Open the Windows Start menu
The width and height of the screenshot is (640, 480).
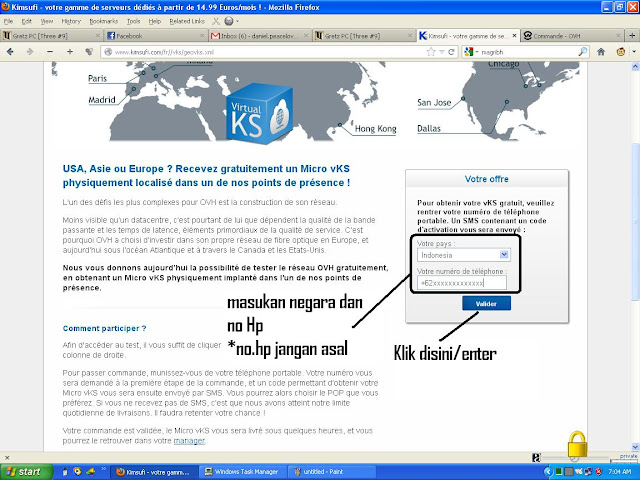[x=25, y=472]
